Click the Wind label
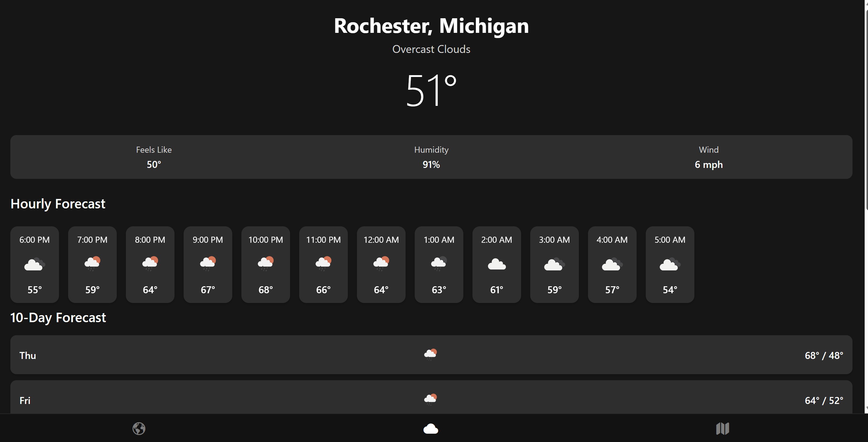 tap(709, 150)
